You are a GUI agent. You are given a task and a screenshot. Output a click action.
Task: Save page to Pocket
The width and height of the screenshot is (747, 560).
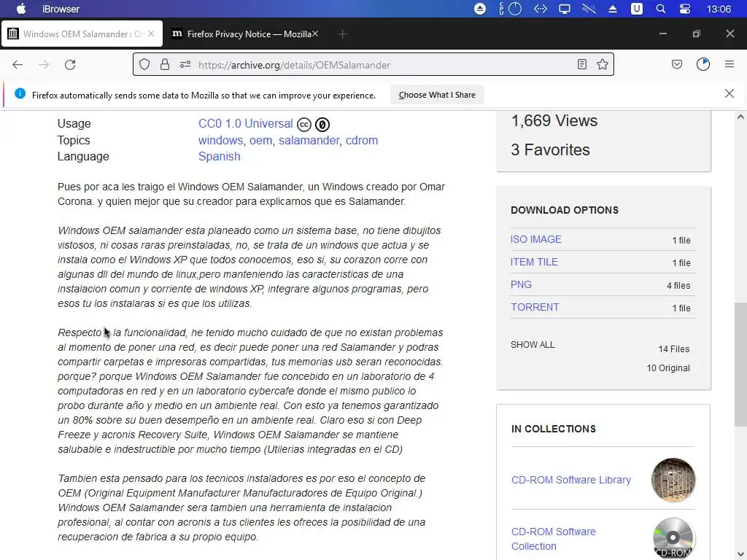coord(677,64)
